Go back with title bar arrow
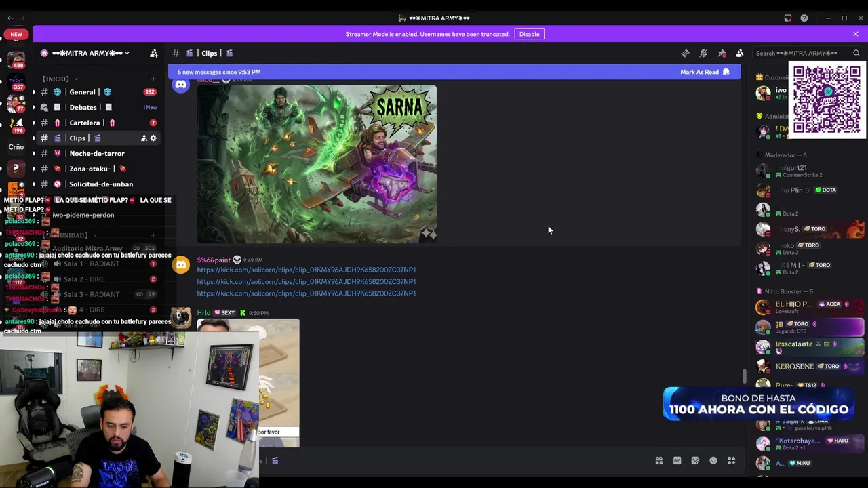Viewport: 868px width, 488px height. point(10,18)
